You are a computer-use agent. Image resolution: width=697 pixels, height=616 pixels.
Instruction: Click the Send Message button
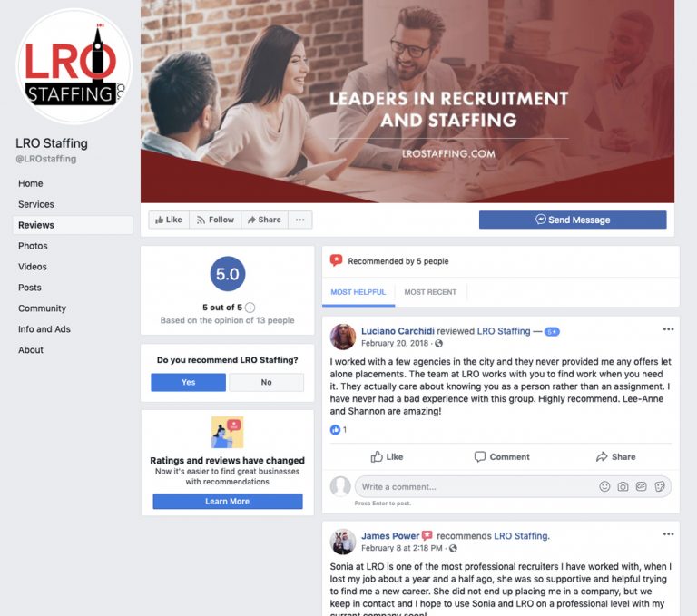coord(573,220)
